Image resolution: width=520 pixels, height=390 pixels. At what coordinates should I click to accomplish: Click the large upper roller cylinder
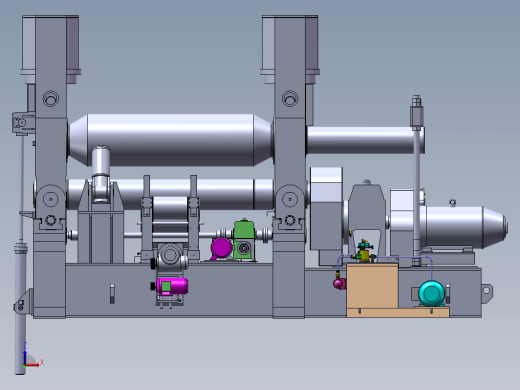coord(170,140)
